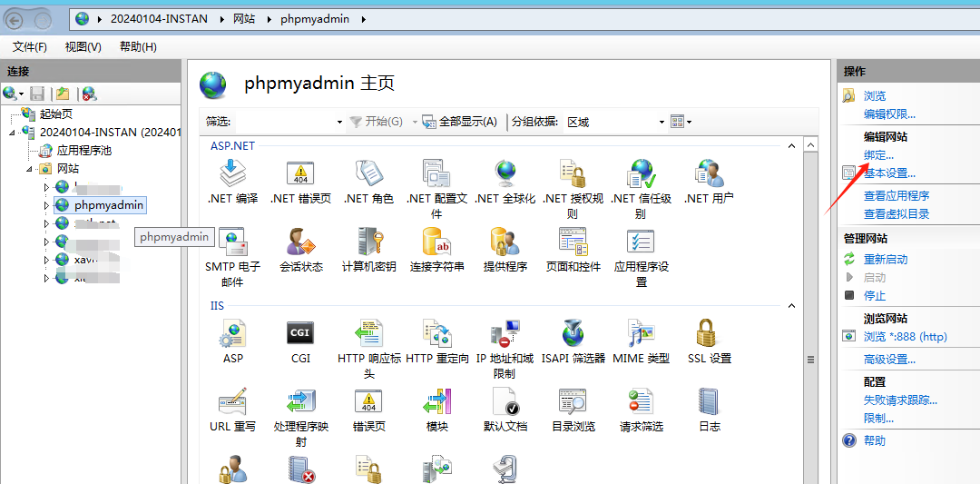Open the .NET 信任级别 feature icon

point(642,173)
